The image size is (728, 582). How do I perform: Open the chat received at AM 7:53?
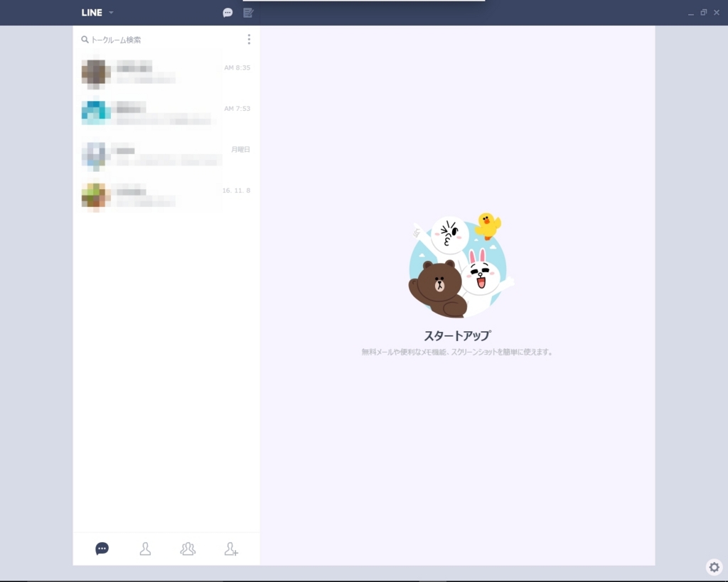click(x=166, y=113)
